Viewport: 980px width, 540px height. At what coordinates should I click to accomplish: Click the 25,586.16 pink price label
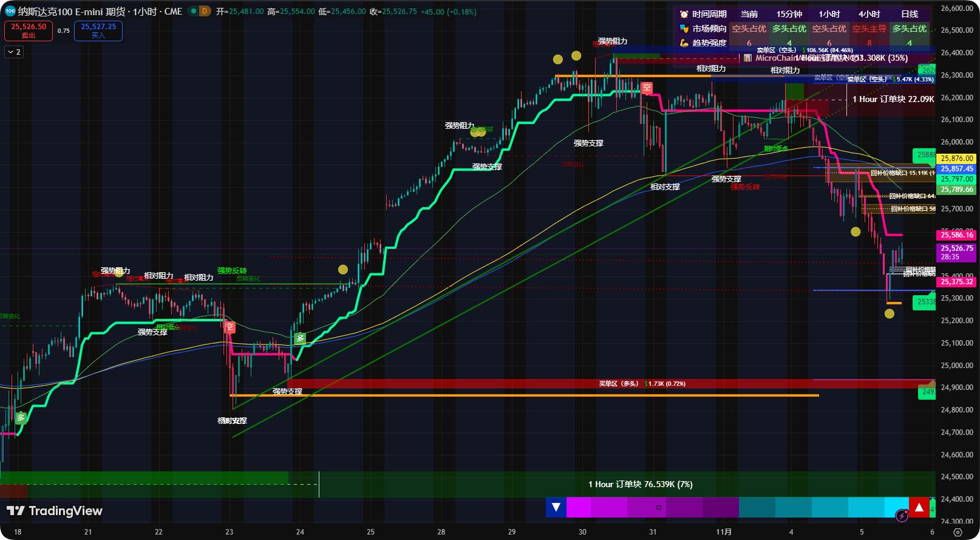coord(956,235)
